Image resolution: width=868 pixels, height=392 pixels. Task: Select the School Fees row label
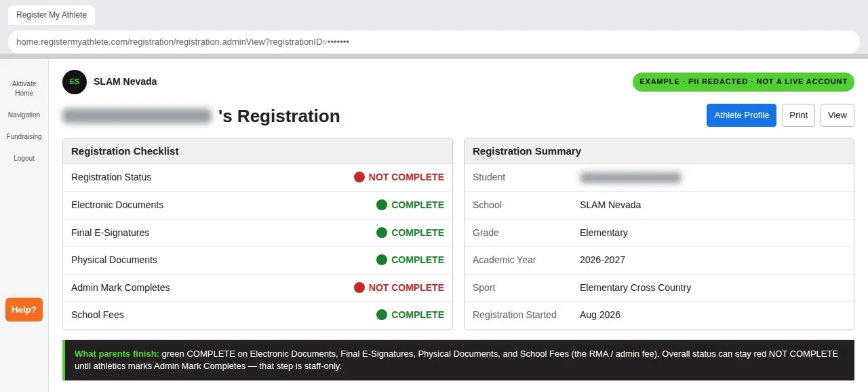pos(98,315)
